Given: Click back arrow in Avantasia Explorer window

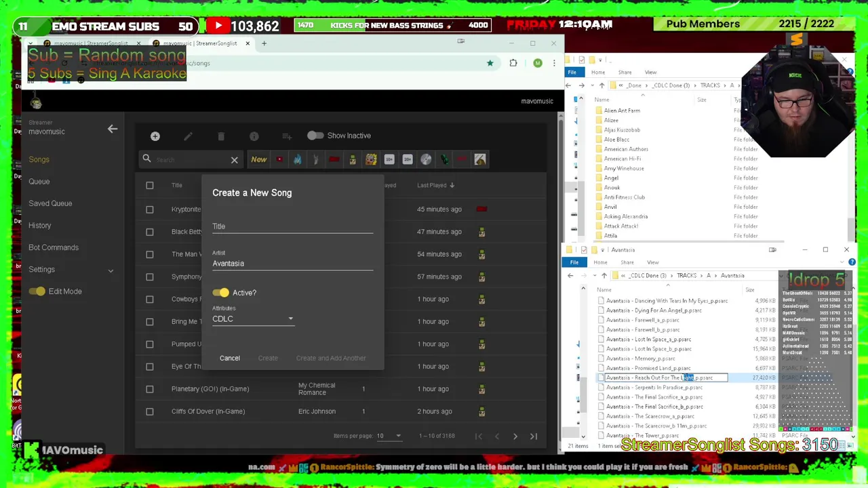Looking at the screenshot, I should pyautogui.click(x=570, y=276).
